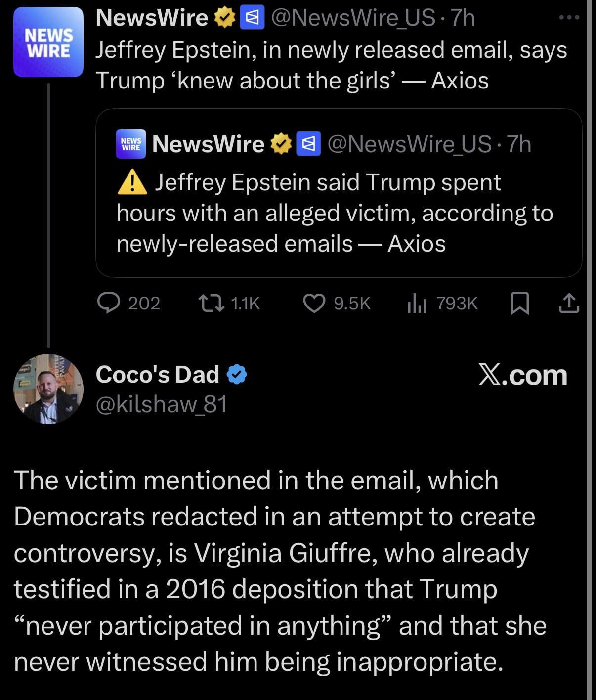Screen dimensions: 596x700
Task: Click Coco's Dad blue verified checkmark
Action: click(237, 374)
